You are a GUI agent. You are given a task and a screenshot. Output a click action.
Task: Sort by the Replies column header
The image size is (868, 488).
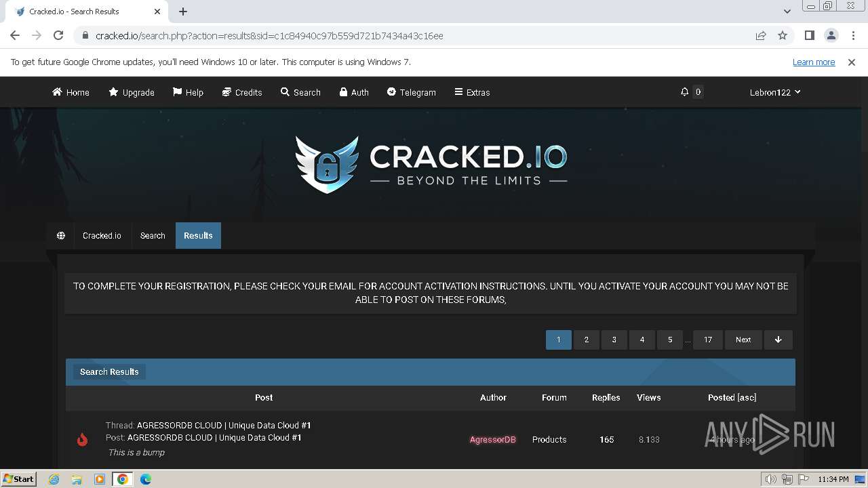click(606, 397)
